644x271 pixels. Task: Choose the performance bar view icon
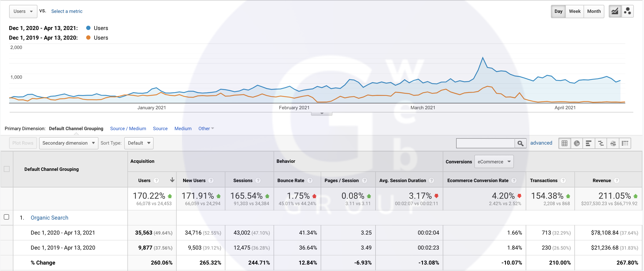(x=589, y=143)
